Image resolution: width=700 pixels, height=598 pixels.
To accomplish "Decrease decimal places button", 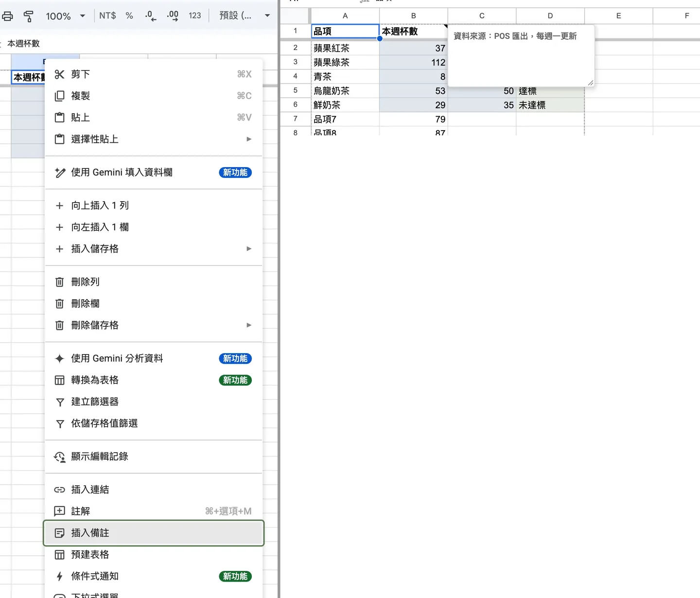I will [151, 16].
